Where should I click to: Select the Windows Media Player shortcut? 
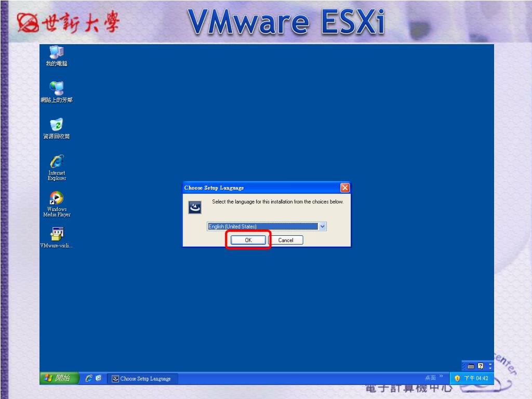[x=57, y=204]
